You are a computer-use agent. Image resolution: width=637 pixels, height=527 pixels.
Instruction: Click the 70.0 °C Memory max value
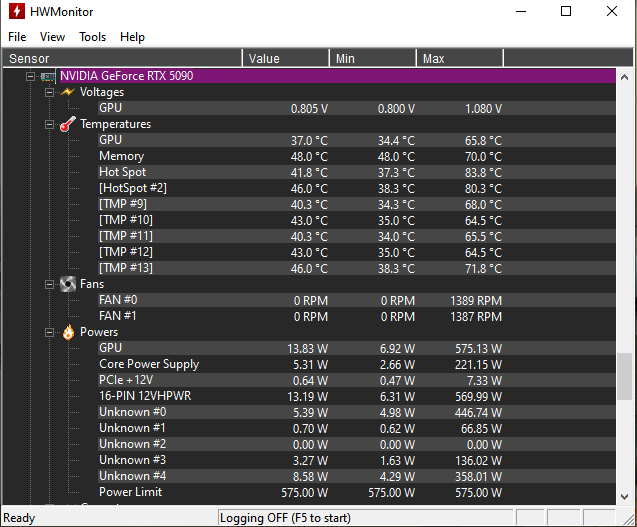click(x=483, y=157)
